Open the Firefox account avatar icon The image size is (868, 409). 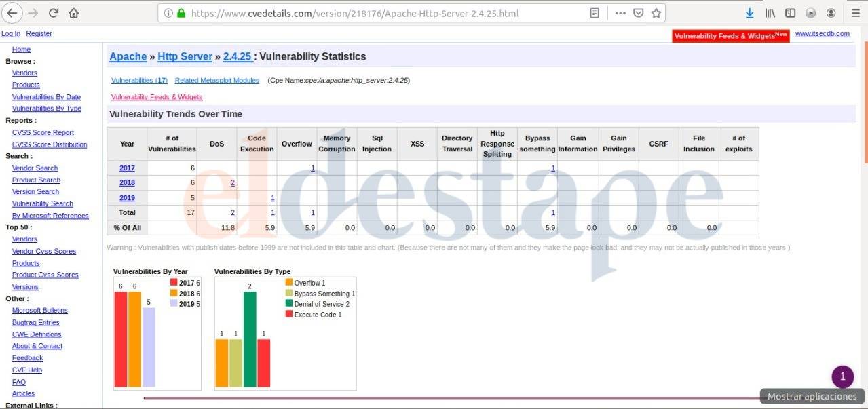point(831,13)
